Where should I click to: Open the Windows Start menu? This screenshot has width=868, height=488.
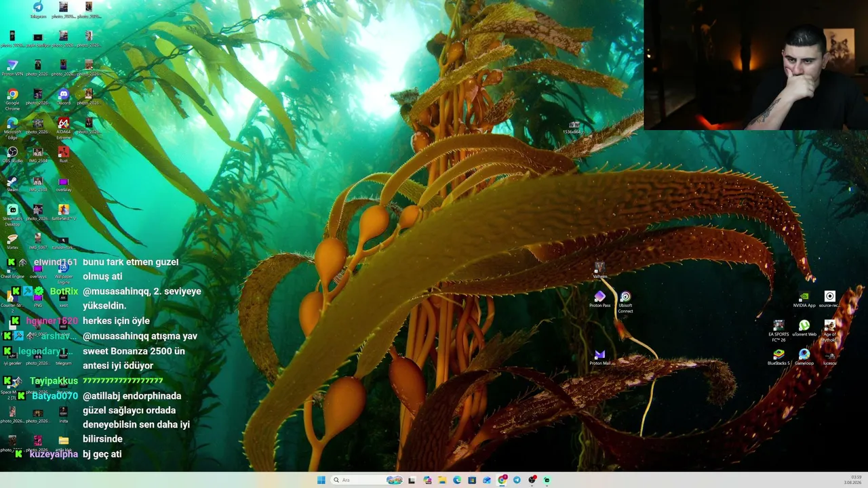pos(321,480)
